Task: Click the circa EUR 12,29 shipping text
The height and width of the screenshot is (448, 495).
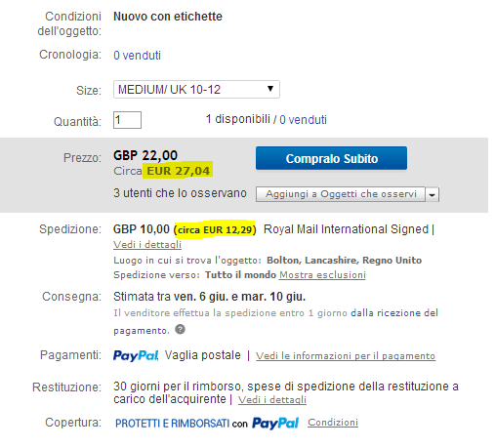Action: (x=215, y=229)
